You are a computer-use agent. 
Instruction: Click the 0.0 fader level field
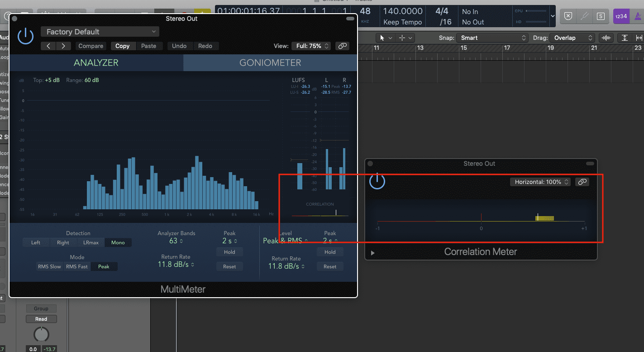33,349
